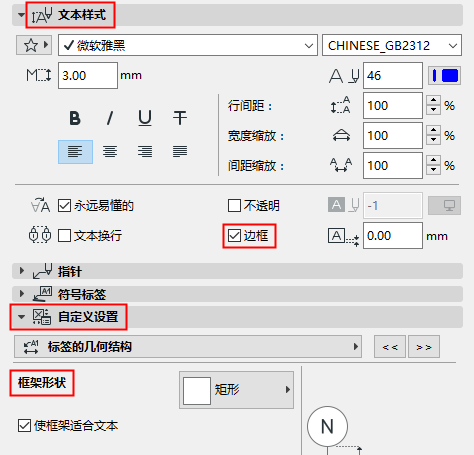Click the N circle label preview
The height and width of the screenshot is (455, 474).
(x=327, y=426)
